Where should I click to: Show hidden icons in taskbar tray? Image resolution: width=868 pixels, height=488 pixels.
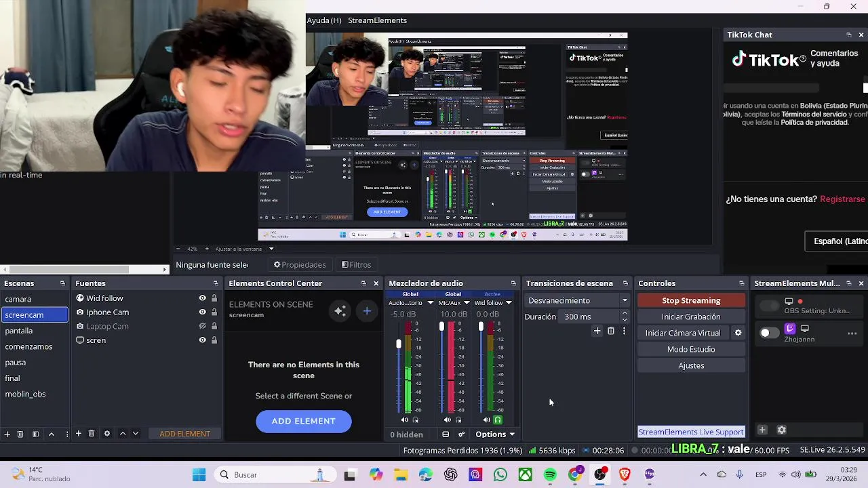click(703, 474)
